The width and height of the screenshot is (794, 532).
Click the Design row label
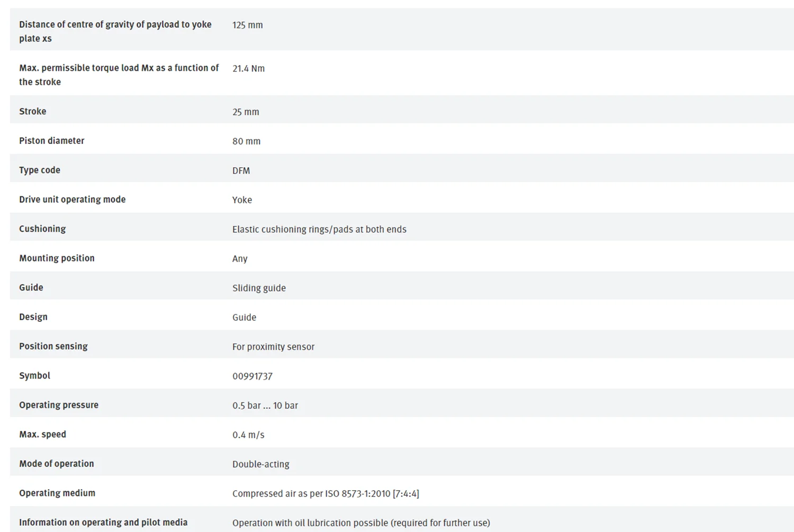[x=33, y=317]
